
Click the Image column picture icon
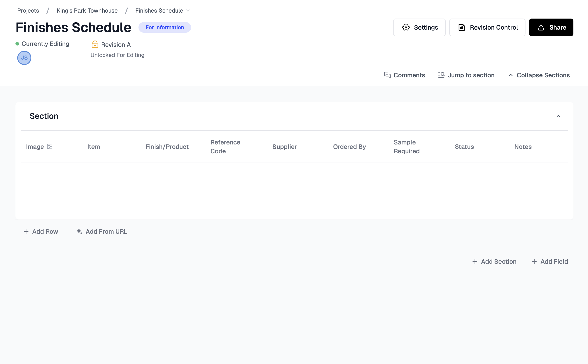50,147
